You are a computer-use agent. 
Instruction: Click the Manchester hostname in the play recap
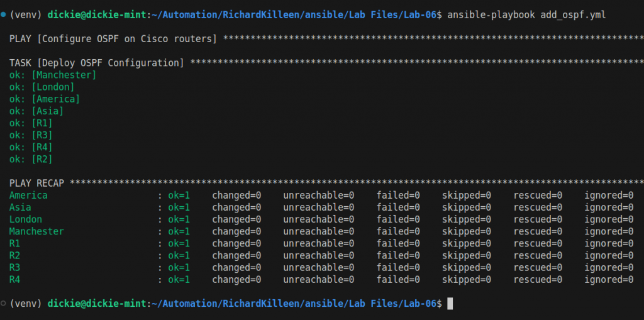coord(36,231)
